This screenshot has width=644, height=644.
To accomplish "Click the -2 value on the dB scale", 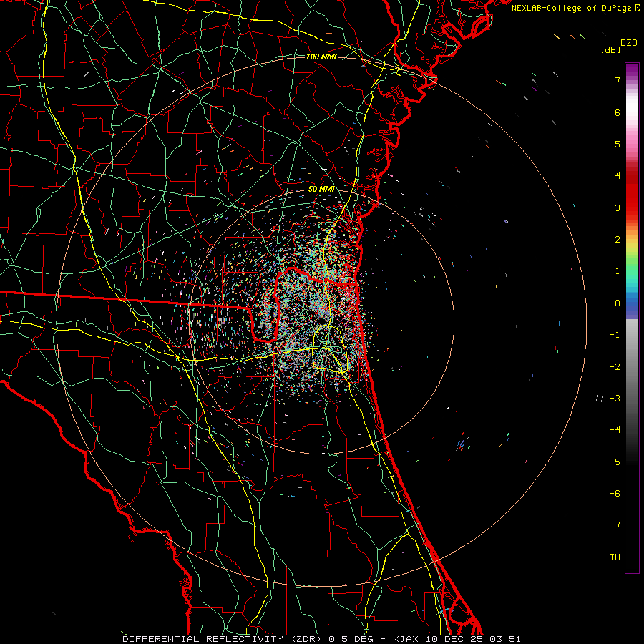I will tap(615, 367).
